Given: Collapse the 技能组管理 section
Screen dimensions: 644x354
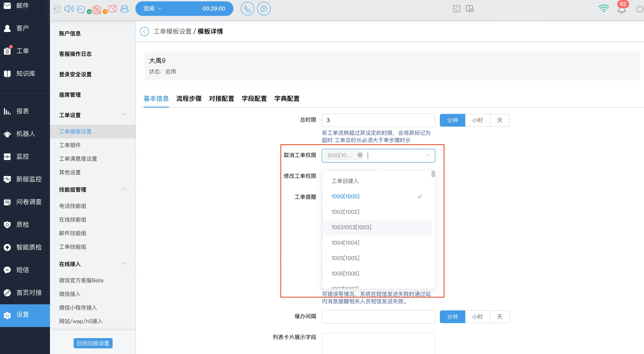Looking at the screenshot, I should pyautogui.click(x=124, y=189).
